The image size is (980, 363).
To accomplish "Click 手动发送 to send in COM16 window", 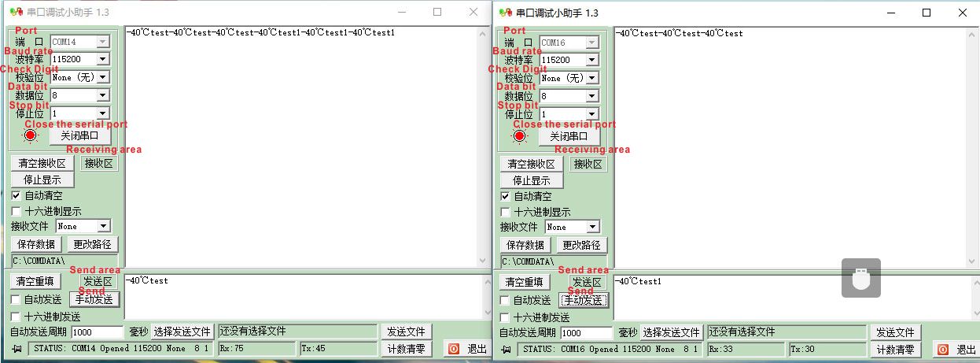I will (583, 300).
